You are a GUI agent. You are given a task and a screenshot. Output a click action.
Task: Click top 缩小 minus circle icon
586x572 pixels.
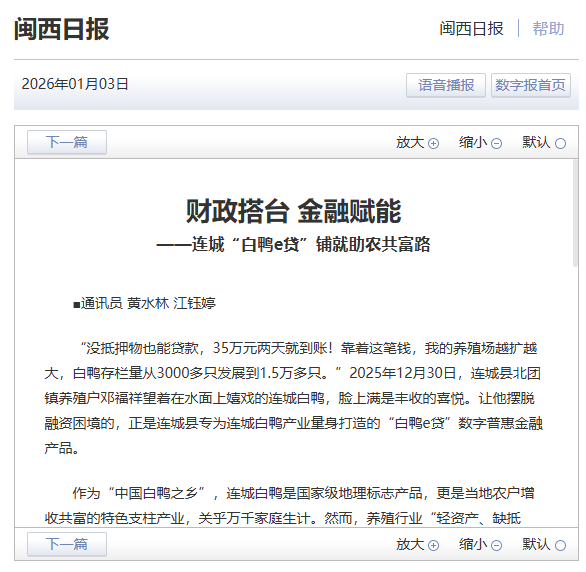tap(496, 143)
